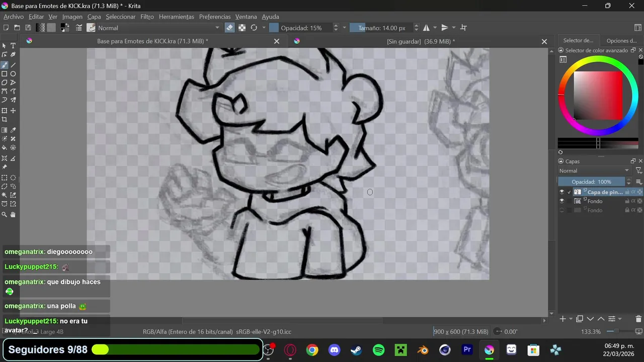Screen dimensions: 644x362
Task: Expand the add layer type arrow
Action: [x=571, y=319]
